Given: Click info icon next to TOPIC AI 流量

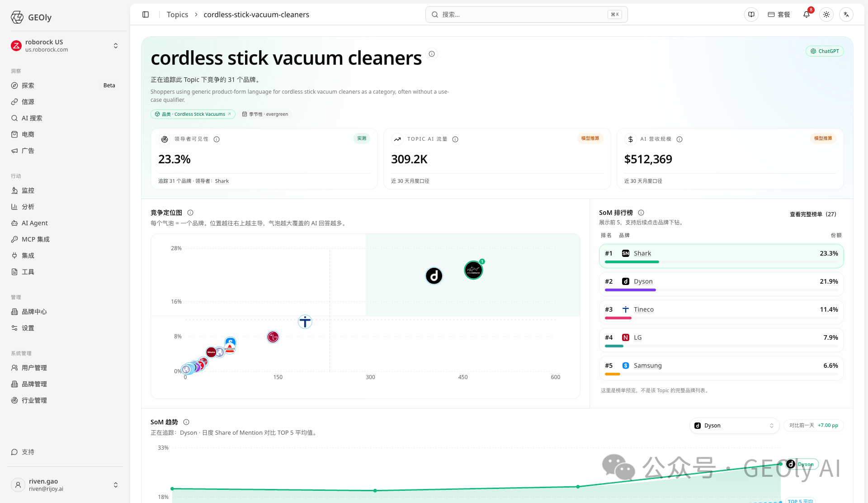Looking at the screenshot, I should 455,139.
